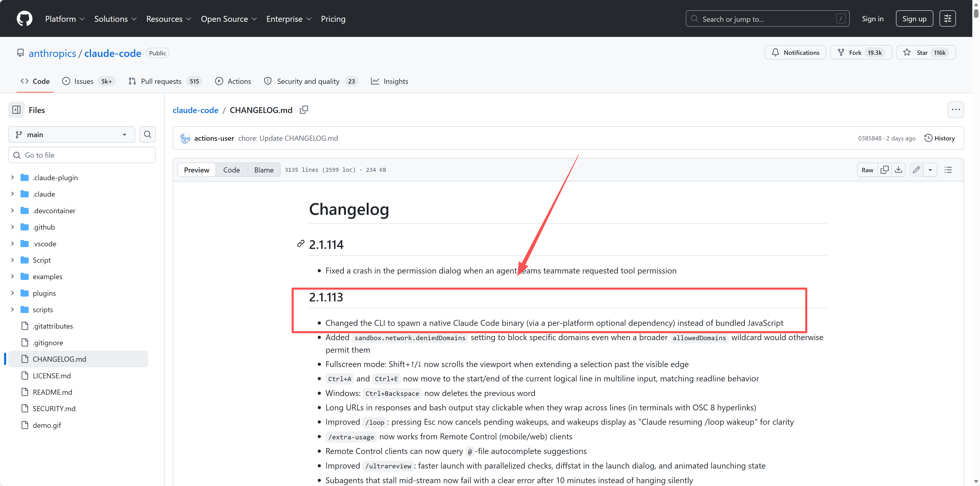The width and height of the screenshot is (980, 486).
Task: Open the three-dots more options menu
Action: point(955,110)
